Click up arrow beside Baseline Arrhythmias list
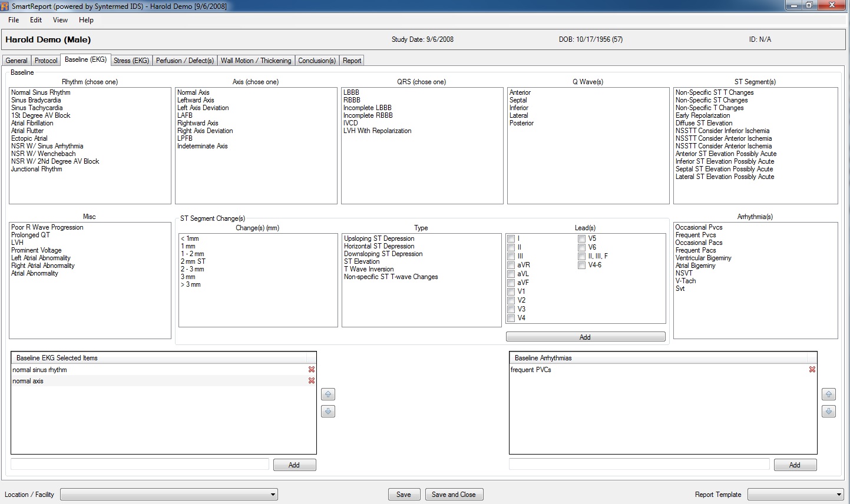The height and width of the screenshot is (504, 850). [829, 394]
